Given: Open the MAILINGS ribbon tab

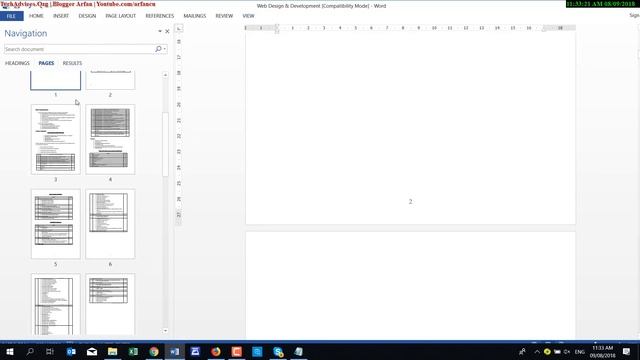Looking at the screenshot, I should point(195,16).
